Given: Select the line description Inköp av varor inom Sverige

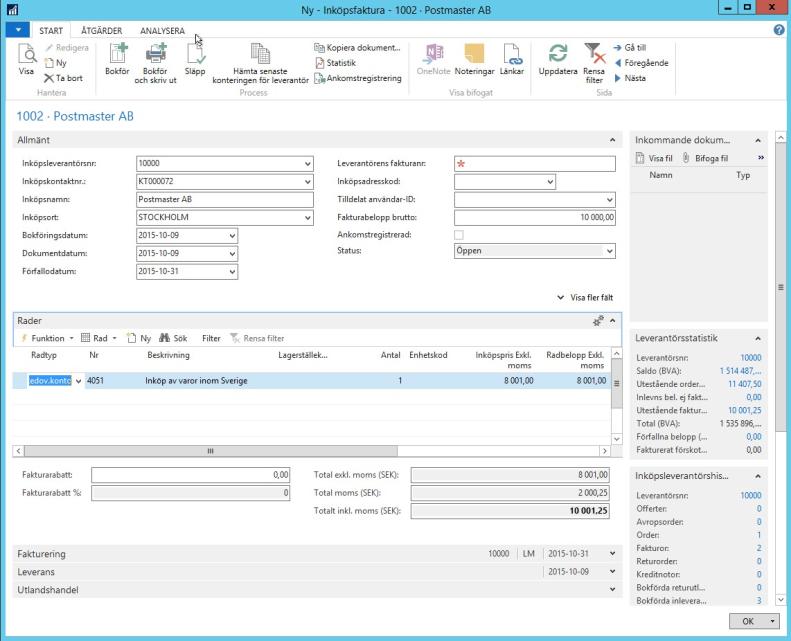Looking at the screenshot, I should 196,381.
